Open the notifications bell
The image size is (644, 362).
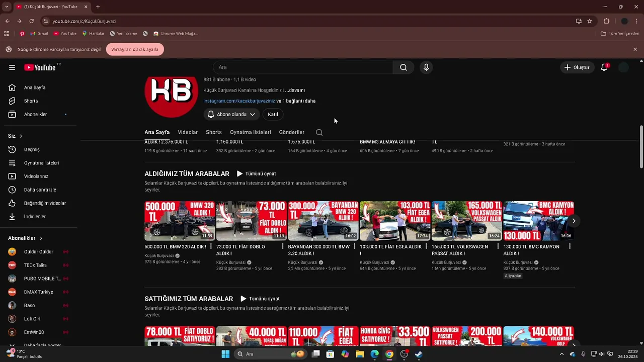(604, 67)
